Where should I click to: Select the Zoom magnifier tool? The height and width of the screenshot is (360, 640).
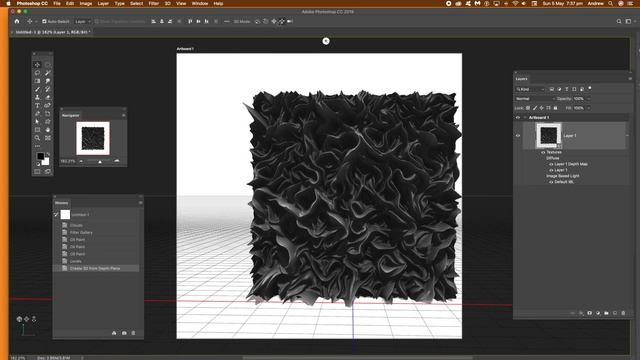(37, 138)
